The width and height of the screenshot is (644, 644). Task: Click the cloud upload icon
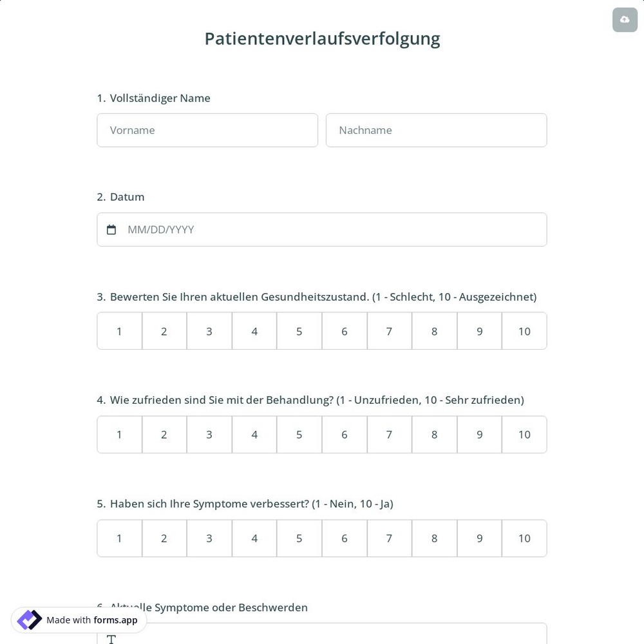tap(625, 19)
